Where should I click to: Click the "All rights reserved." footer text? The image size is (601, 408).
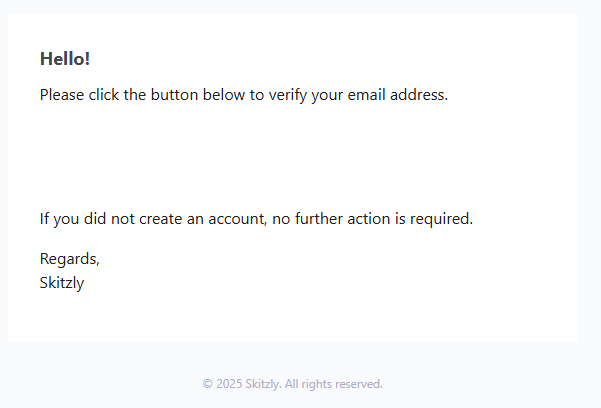point(334,384)
